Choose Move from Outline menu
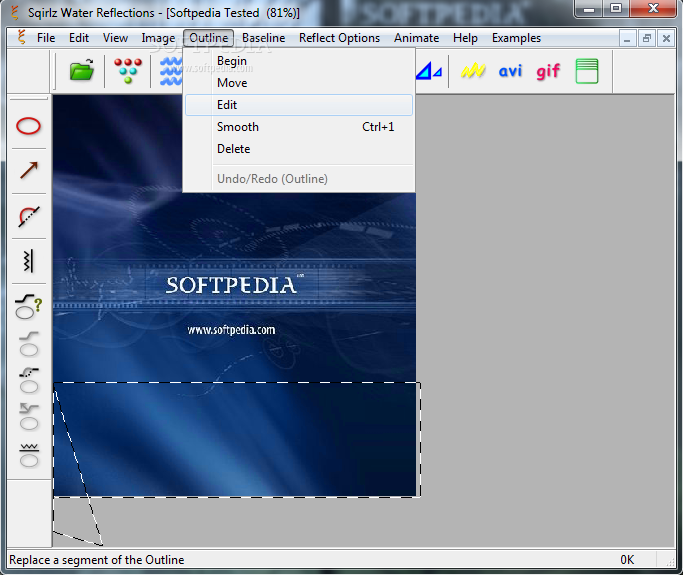The height and width of the screenshot is (575, 683). pyautogui.click(x=299, y=83)
